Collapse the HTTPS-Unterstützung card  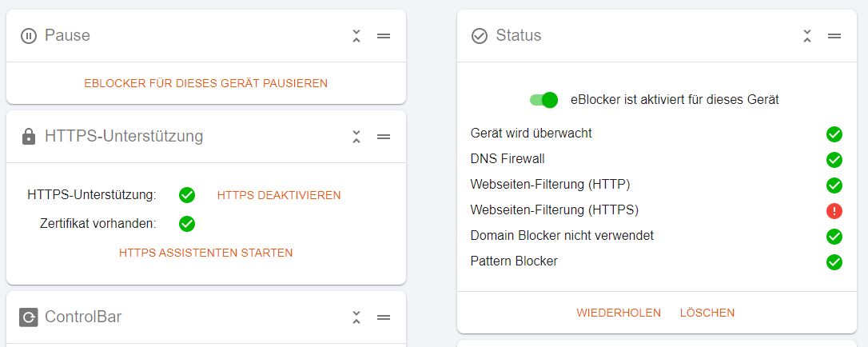(356, 137)
